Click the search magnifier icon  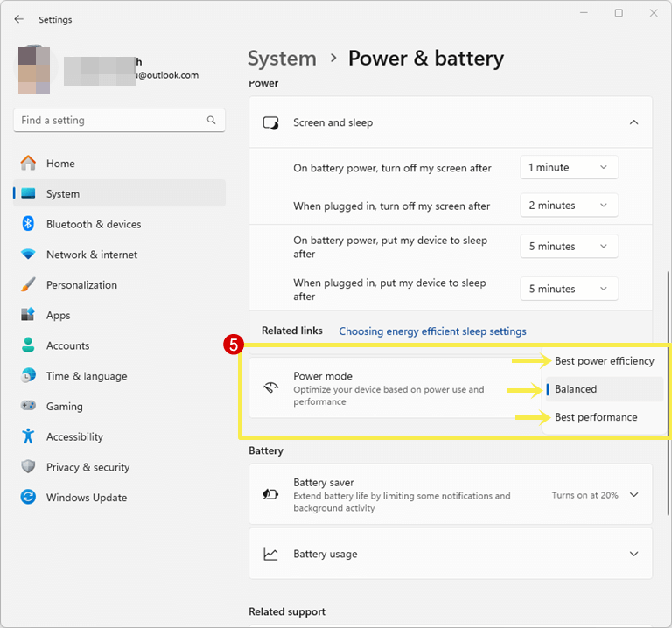(211, 120)
